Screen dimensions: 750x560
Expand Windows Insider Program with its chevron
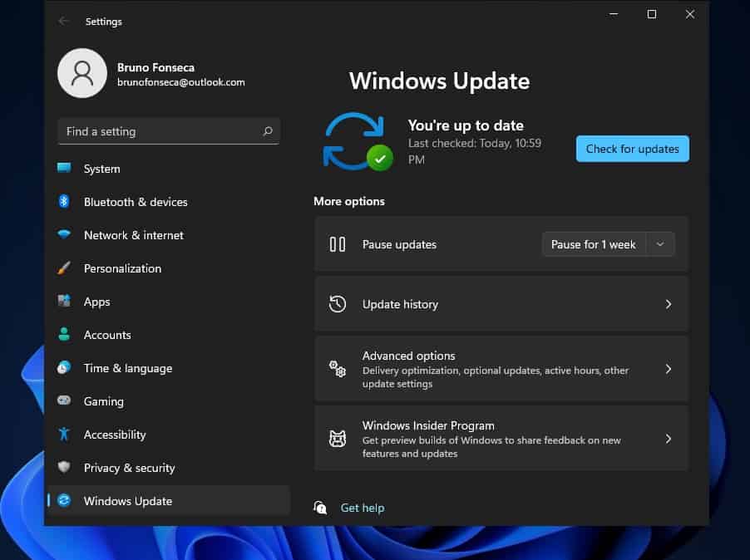669,439
